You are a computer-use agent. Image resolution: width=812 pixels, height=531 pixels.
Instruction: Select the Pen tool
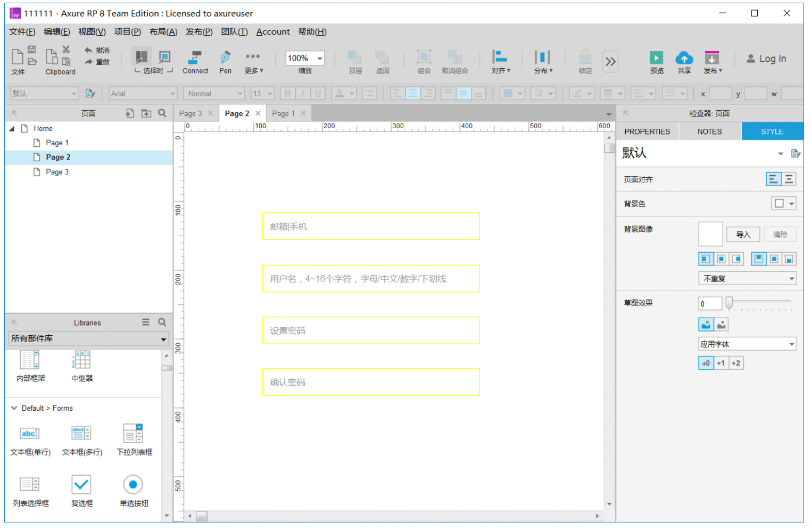point(226,62)
